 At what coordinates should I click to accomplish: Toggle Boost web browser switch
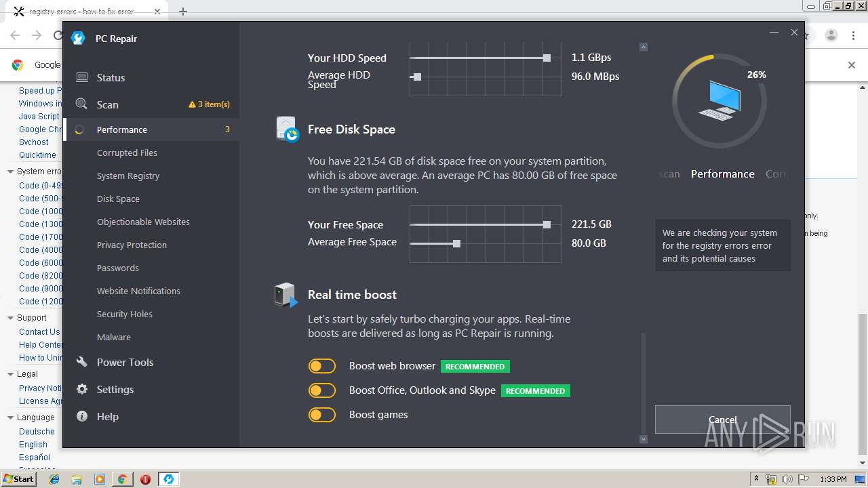tap(322, 366)
